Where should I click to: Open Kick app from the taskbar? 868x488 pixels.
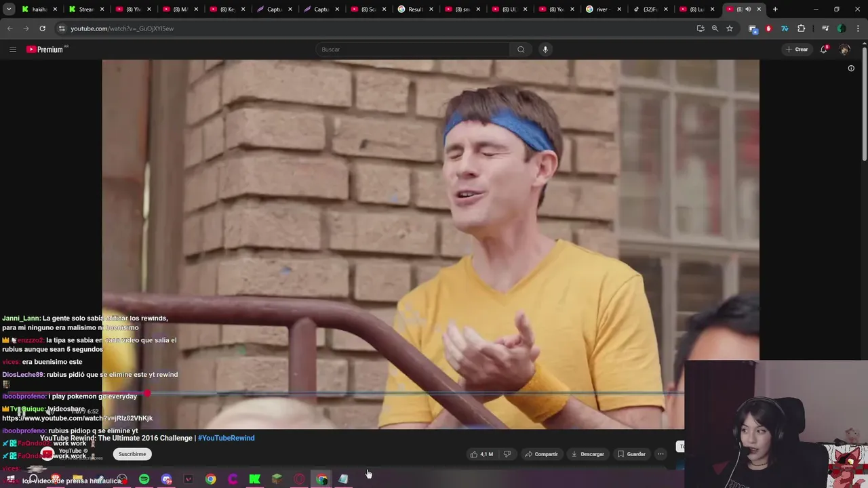click(255, 479)
